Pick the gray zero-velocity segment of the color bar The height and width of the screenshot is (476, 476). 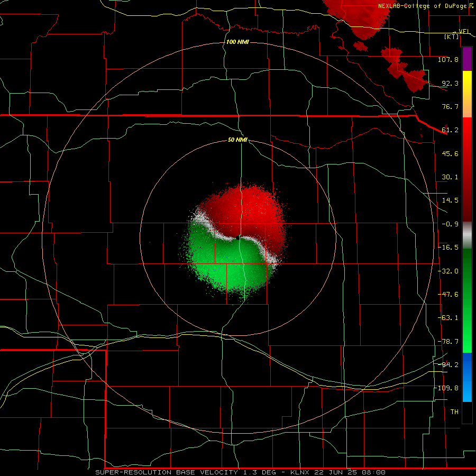(467, 235)
